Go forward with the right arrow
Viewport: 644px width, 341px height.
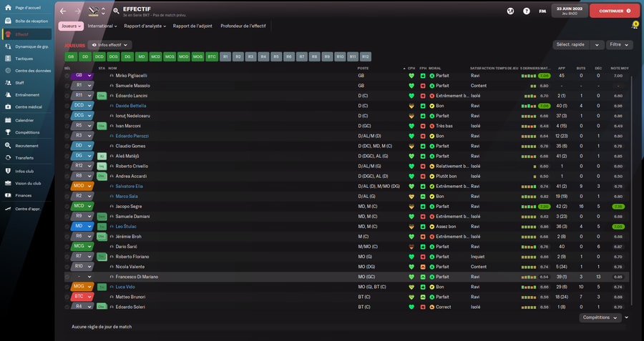pos(77,11)
